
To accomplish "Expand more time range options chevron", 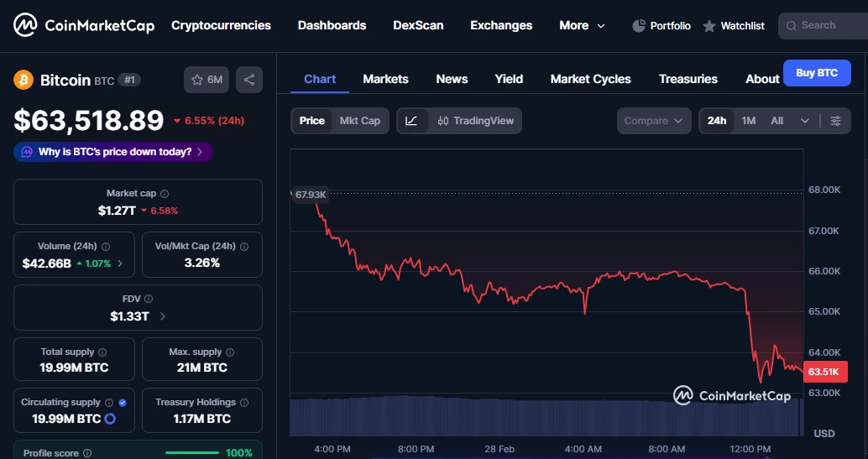I will [x=805, y=121].
